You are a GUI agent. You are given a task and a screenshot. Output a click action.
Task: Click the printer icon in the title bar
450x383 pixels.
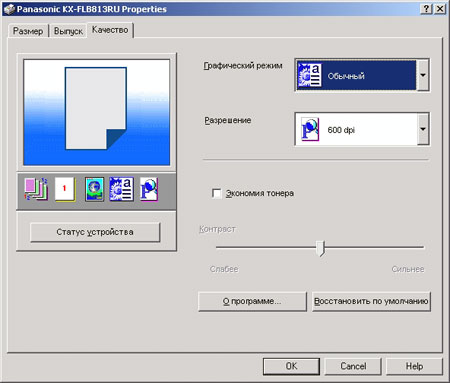9,9
